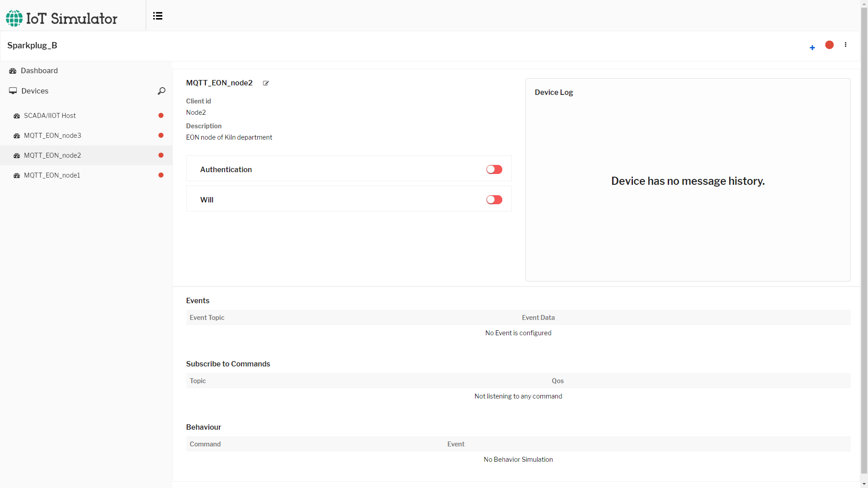Click red status dot for MQTT_EON_node1
Image resolution: width=868 pixels, height=488 pixels.
[161, 175]
